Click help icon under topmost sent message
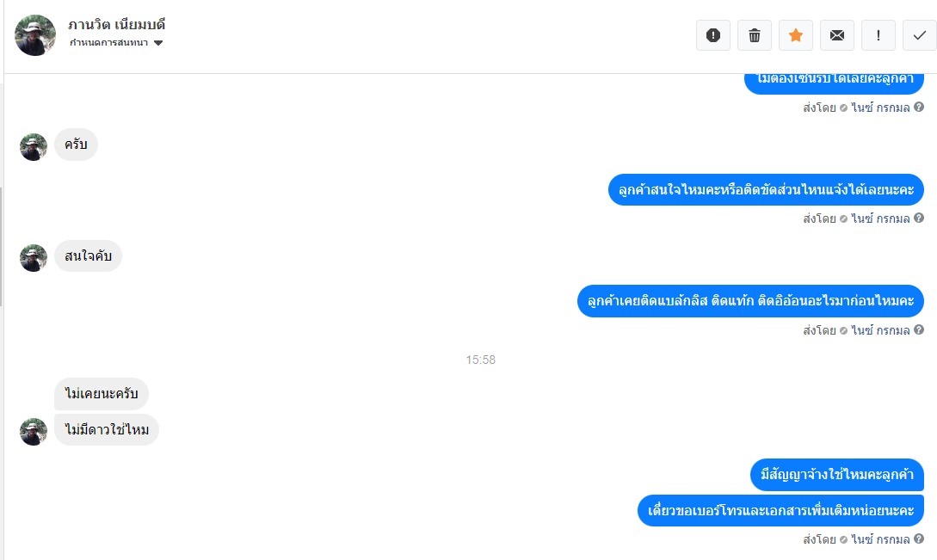Viewport: 937px width, 560px height. point(919,107)
